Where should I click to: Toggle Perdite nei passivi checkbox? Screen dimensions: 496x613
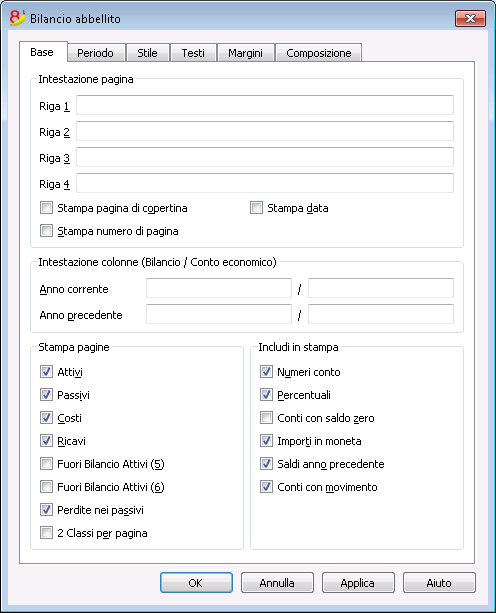point(47,509)
